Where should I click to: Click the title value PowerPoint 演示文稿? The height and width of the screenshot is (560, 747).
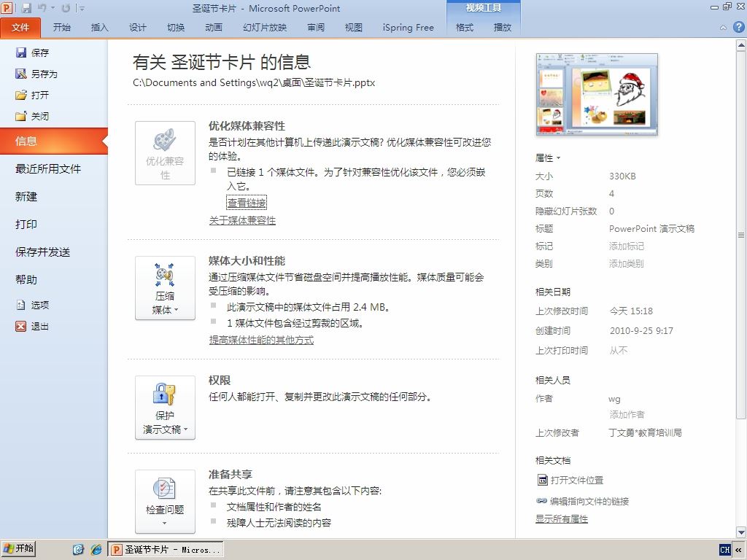click(x=651, y=228)
